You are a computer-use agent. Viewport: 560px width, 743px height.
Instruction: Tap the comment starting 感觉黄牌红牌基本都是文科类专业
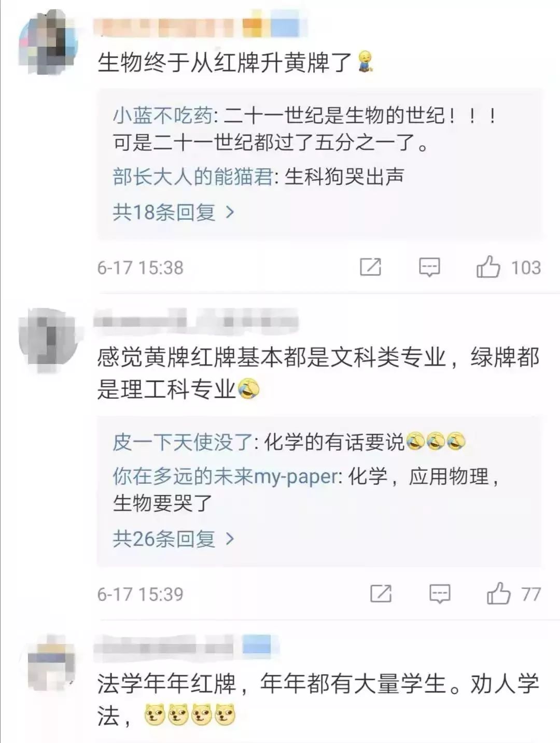[318, 373]
